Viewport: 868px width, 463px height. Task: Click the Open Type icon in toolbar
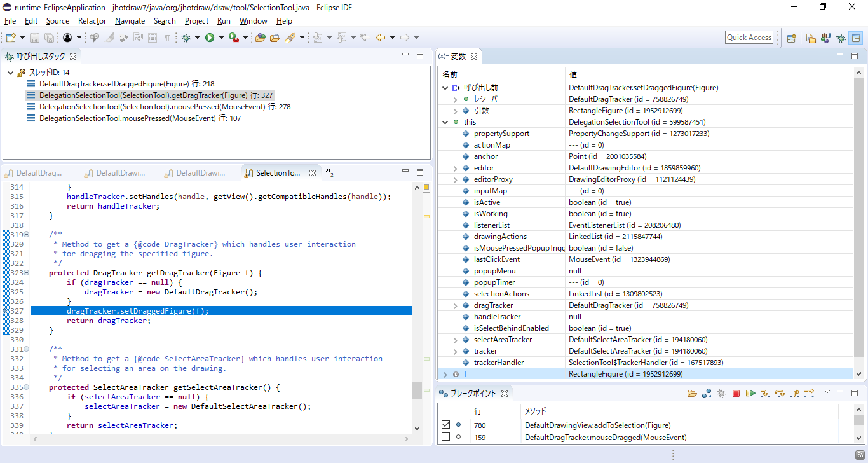(260, 38)
